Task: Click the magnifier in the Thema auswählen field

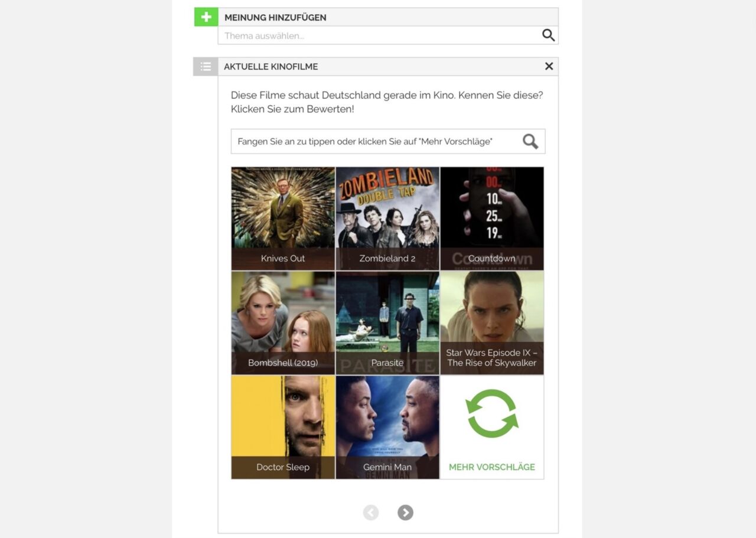Action: pos(548,35)
